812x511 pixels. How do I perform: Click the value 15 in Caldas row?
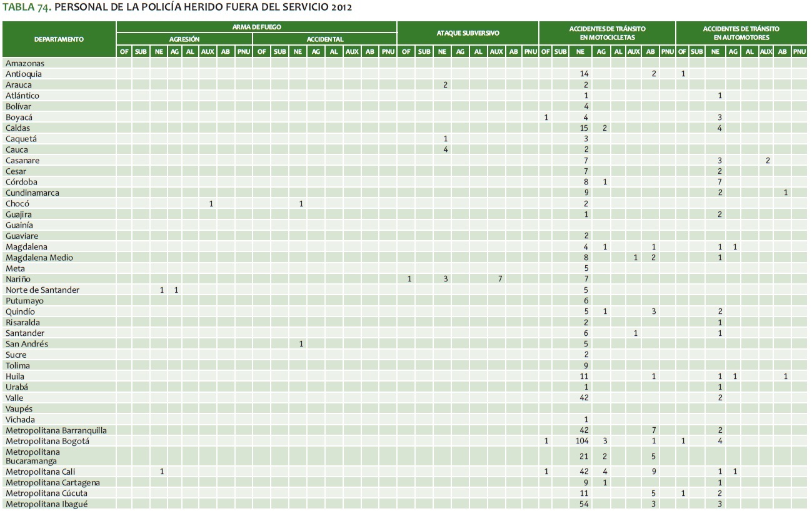click(x=586, y=128)
